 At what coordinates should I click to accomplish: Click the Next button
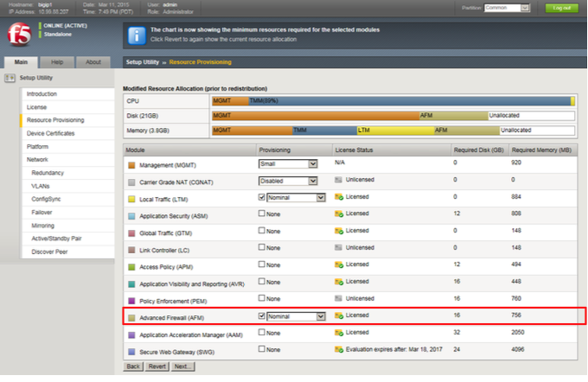pos(182,366)
